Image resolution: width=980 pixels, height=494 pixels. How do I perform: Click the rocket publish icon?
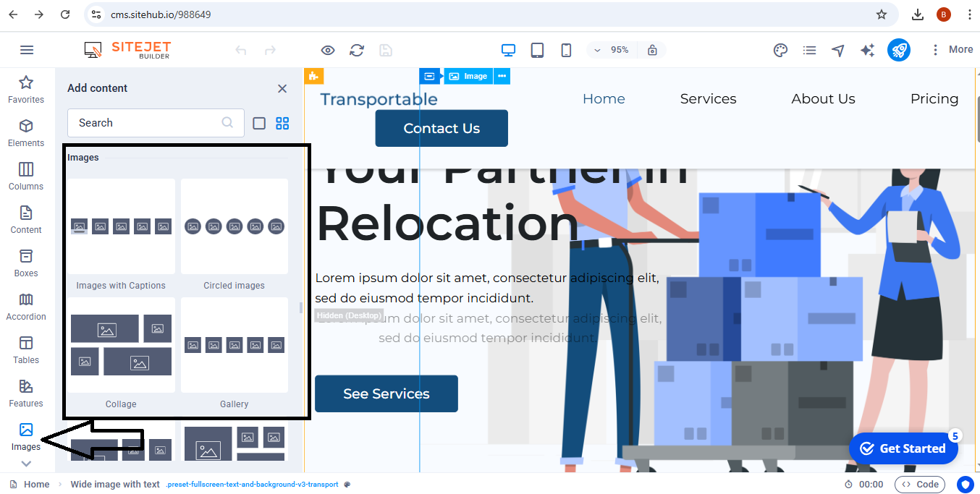[898, 50]
